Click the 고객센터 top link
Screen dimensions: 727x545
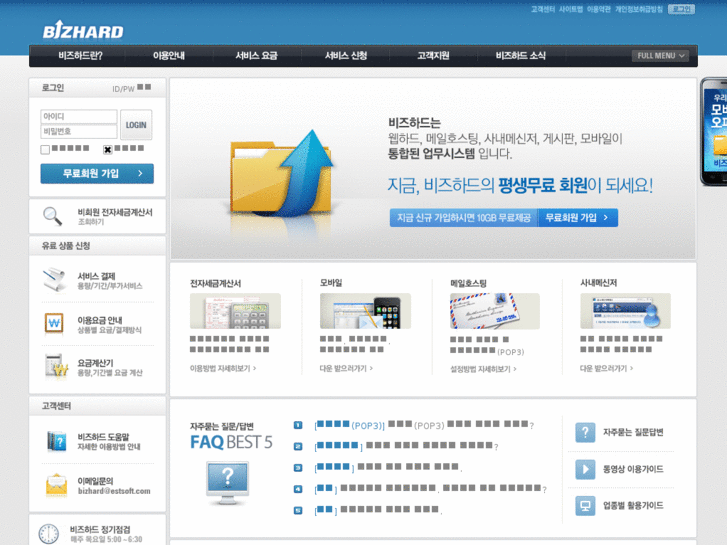click(542, 9)
